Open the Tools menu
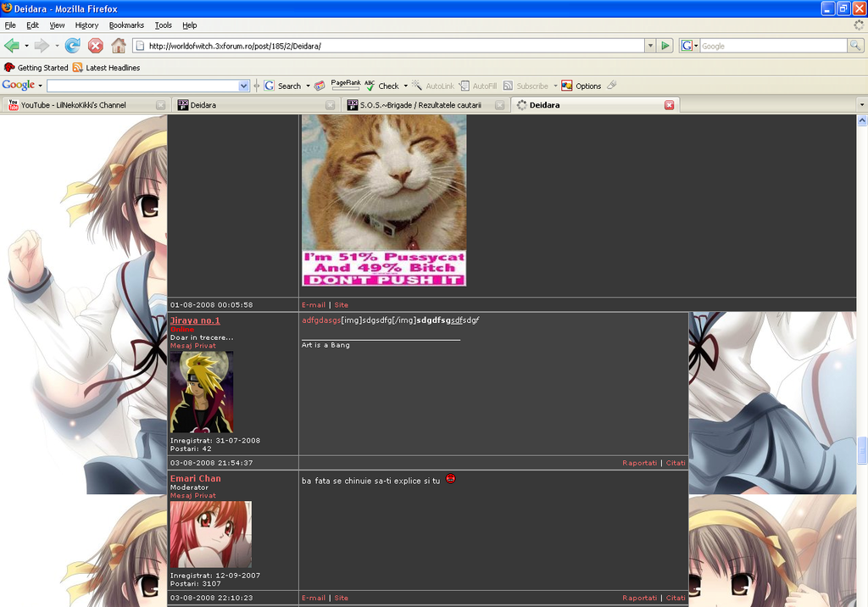This screenshot has width=868, height=607. click(x=164, y=25)
